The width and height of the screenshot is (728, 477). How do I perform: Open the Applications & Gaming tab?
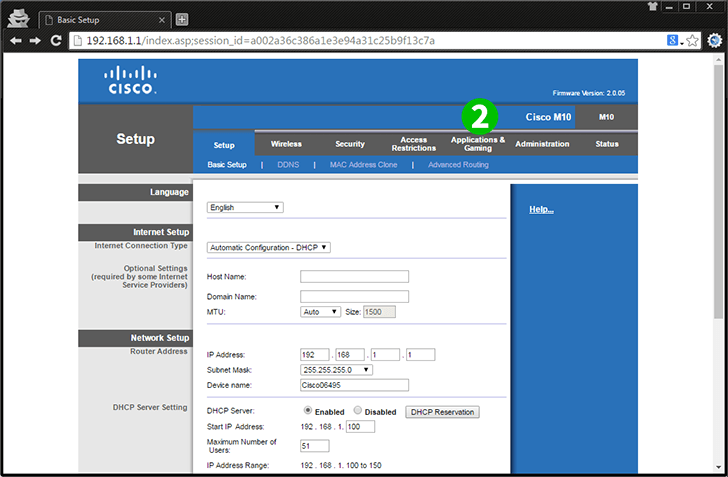click(x=478, y=144)
